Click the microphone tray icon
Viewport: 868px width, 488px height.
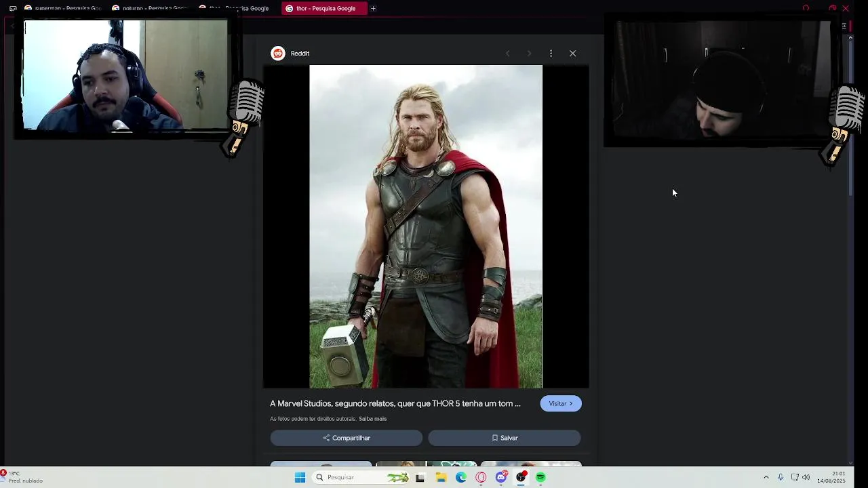781,477
